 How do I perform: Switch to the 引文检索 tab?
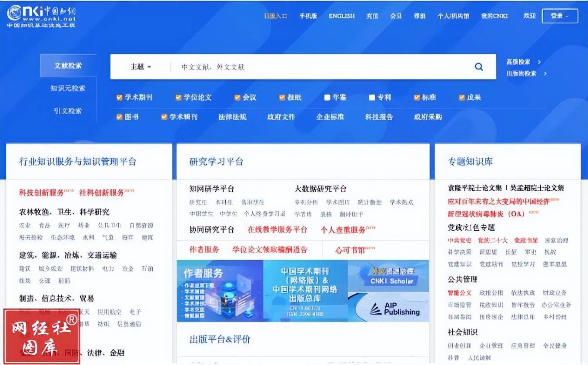(68, 111)
